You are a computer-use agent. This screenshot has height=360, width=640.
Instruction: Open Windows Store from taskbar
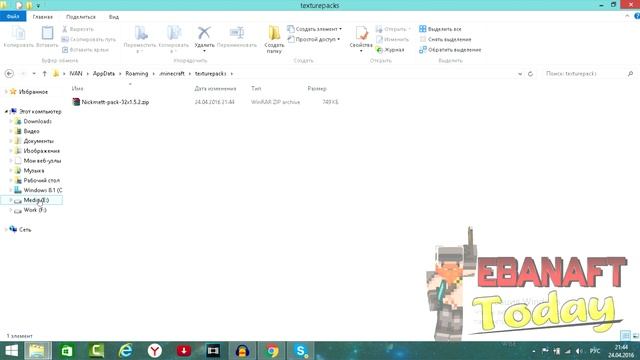point(67,351)
